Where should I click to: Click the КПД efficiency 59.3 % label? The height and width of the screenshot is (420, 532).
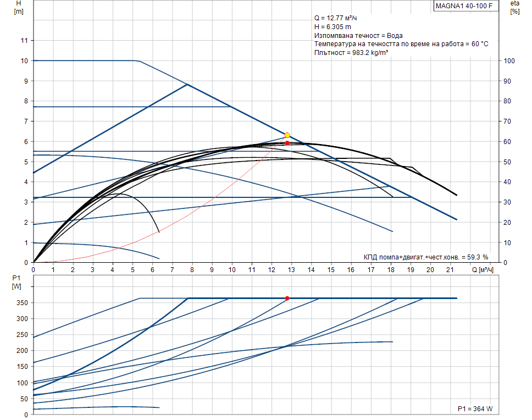(426, 257)
